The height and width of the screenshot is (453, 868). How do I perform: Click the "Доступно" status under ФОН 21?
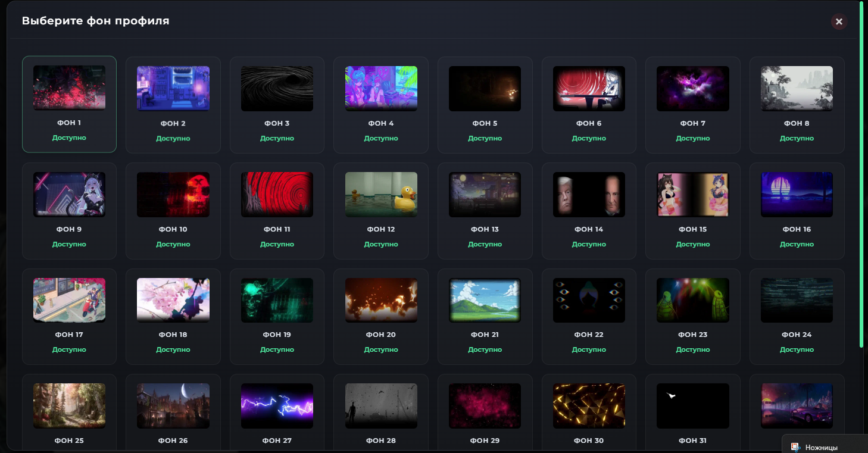click(x=485, y=349)
